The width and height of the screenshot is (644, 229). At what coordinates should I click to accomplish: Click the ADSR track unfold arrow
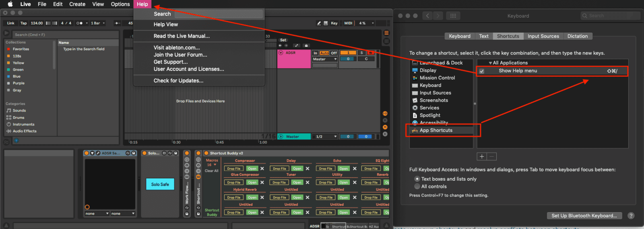point(281,53)
